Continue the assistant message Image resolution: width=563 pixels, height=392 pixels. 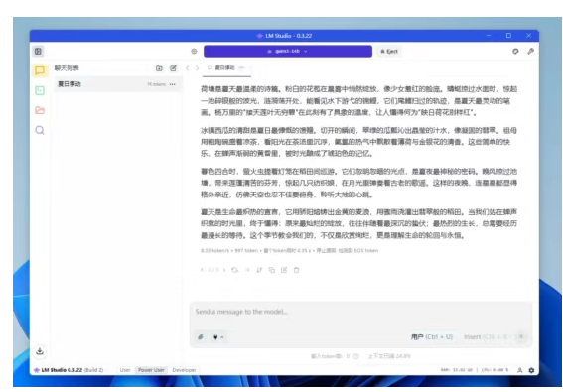(x=247, y=270)
